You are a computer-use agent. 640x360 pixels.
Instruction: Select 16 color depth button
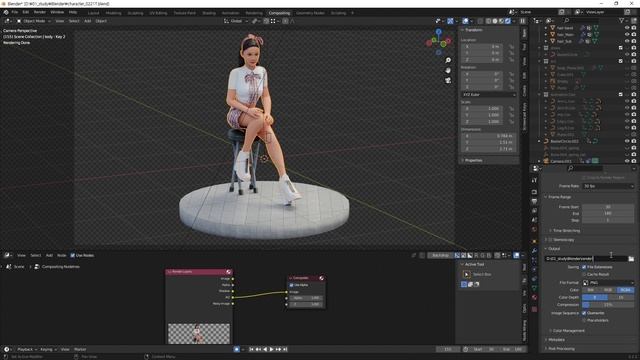(621, 298)
